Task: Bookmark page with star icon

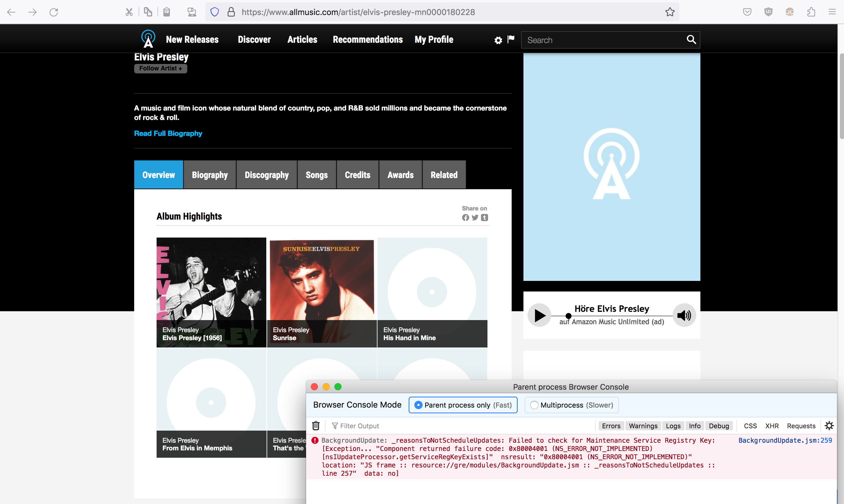Action: [670, 12]
